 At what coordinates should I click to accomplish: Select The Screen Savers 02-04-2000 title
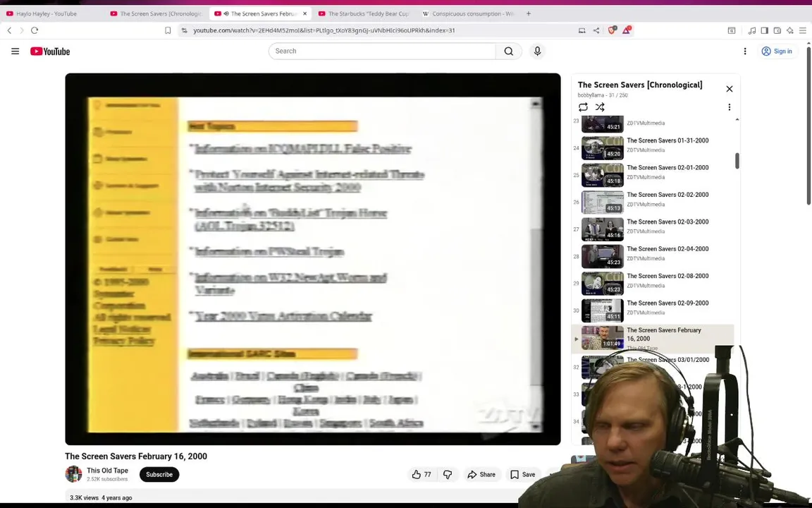tap(668, 249)
